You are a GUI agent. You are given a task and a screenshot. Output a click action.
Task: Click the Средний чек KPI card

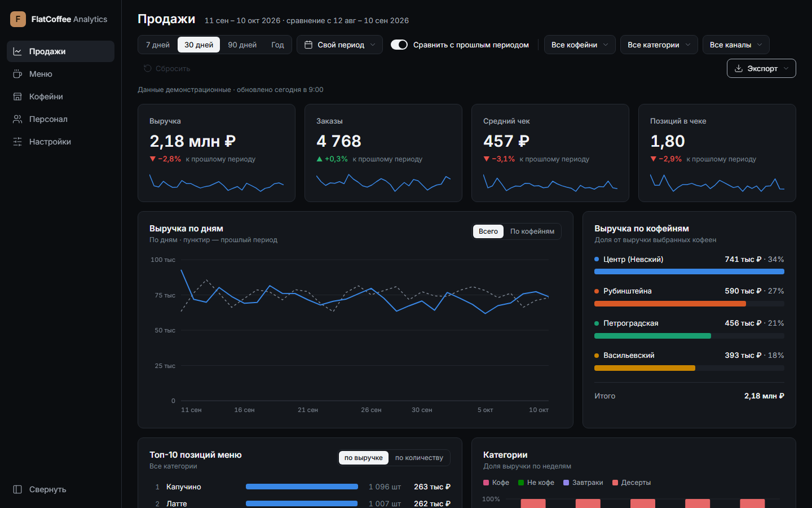pyautogui.click(x=550, y=153)
